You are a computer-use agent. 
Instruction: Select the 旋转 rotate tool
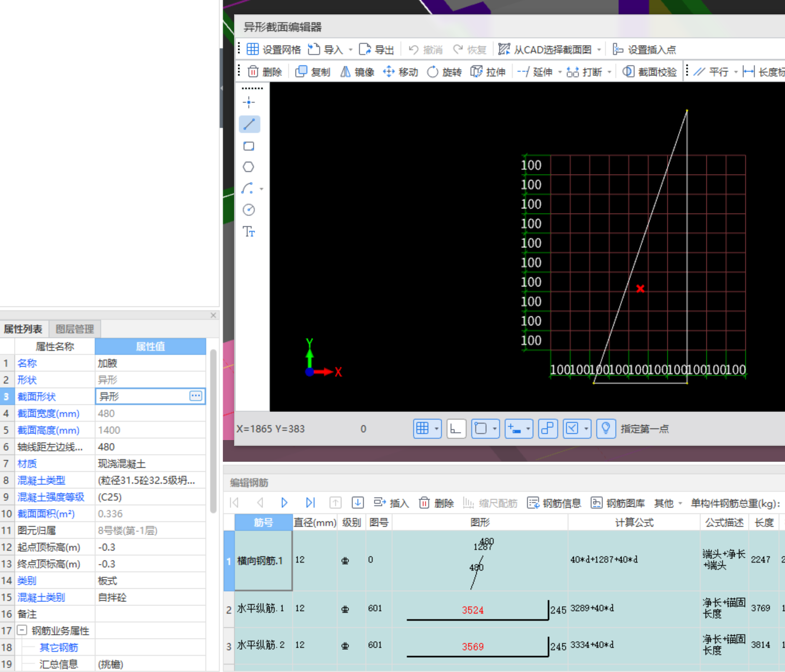coord(444,72)
